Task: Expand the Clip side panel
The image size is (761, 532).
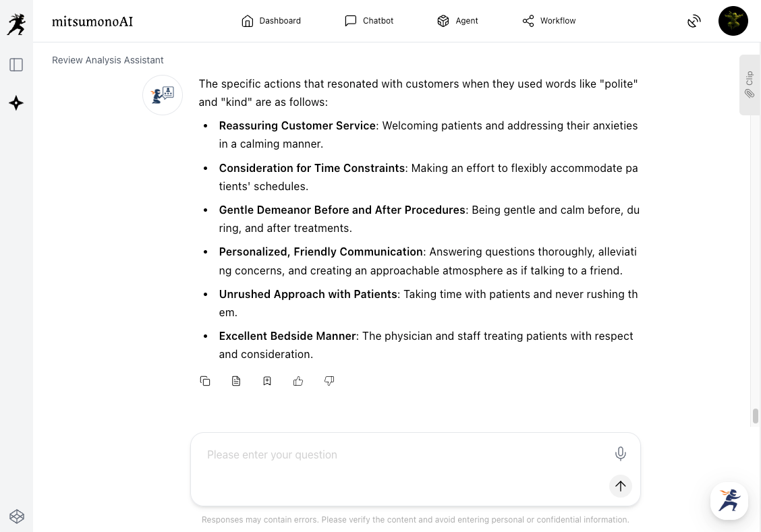Action: click(750, 85)
